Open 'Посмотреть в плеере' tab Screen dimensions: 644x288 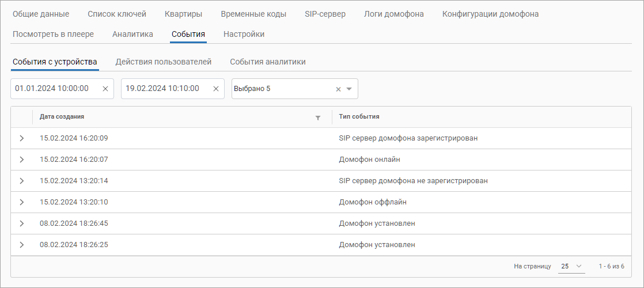(53, 34)
